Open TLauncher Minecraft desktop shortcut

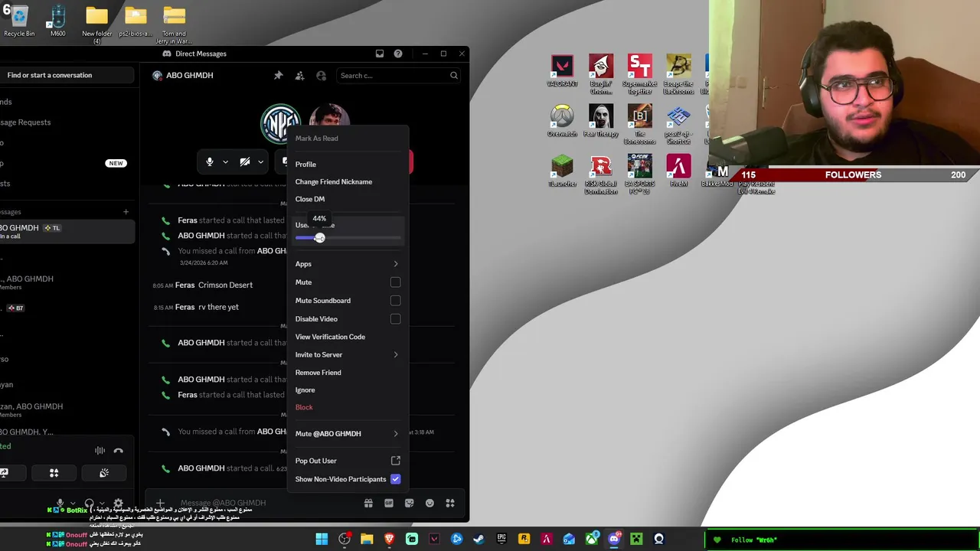pos(562,171)
